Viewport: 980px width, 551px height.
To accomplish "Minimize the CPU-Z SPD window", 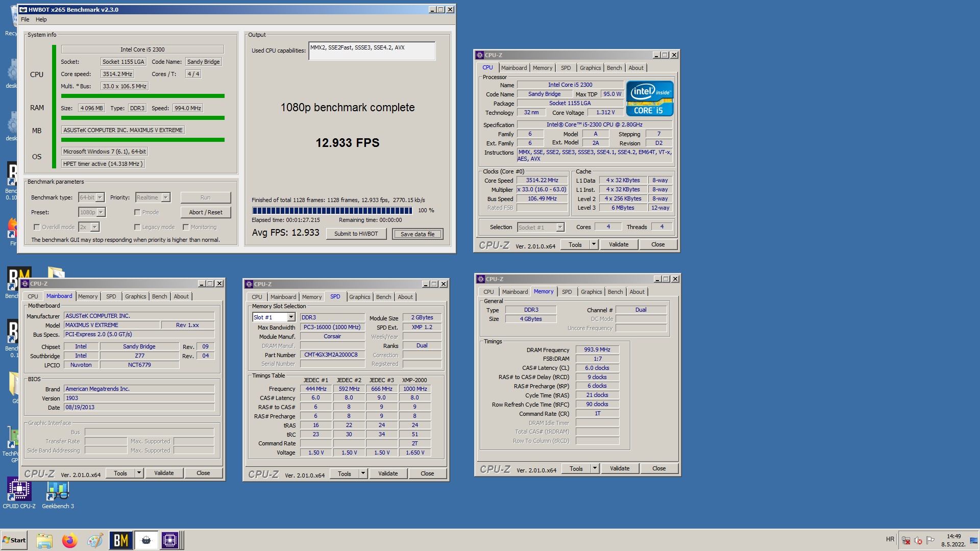I will tap(426, 284).
